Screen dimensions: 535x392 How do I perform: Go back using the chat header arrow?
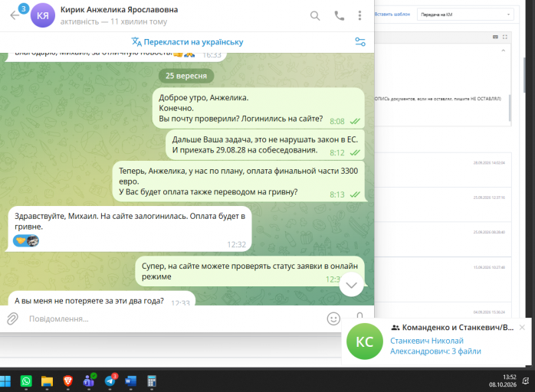coord(15,15)
